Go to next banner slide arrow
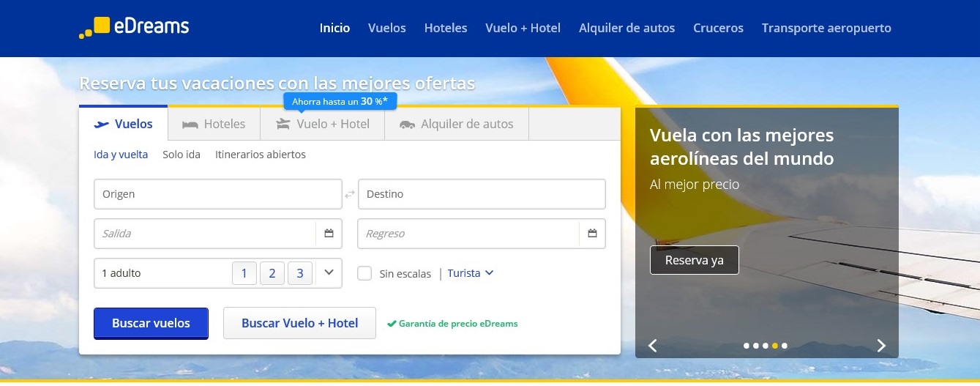980x386 pixels. [x=881, y=346]
